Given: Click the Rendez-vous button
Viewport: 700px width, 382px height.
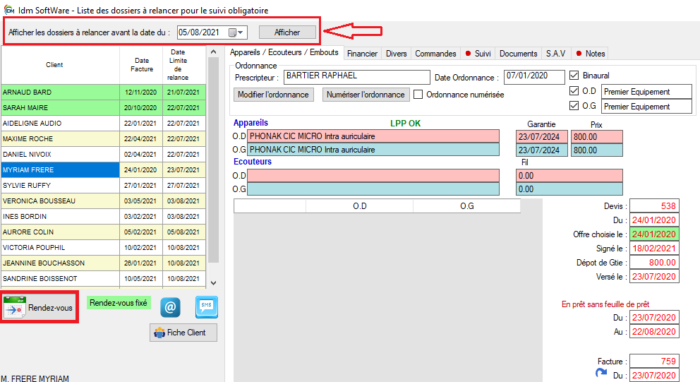Looking at the screenshot, I should tap(39, 307).
